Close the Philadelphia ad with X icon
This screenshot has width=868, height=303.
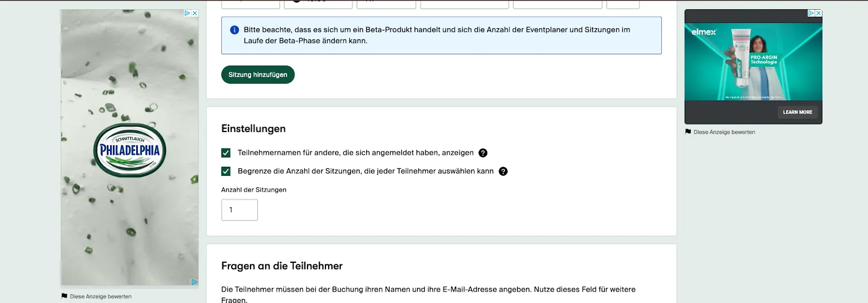click(x=195, y=13)
